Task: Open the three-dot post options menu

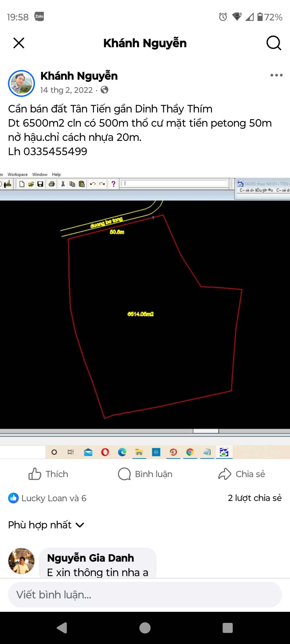Action: click(x=276, y=75)
